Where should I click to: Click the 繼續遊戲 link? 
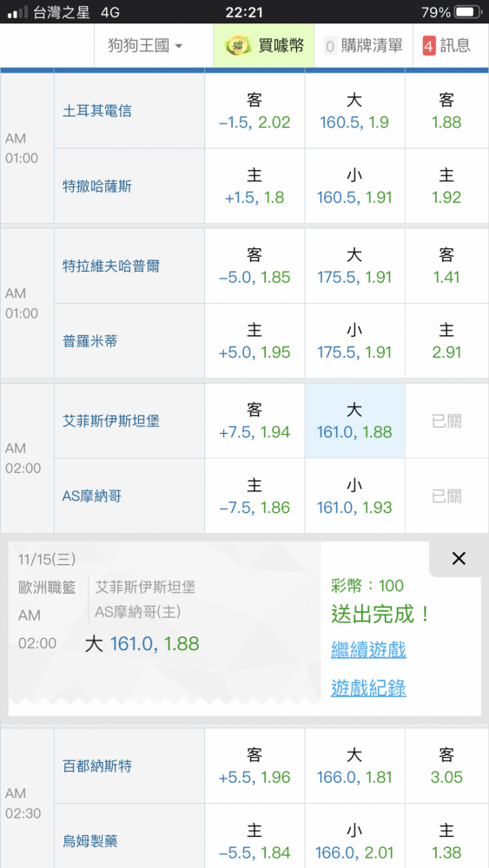(x=369, y=650)
